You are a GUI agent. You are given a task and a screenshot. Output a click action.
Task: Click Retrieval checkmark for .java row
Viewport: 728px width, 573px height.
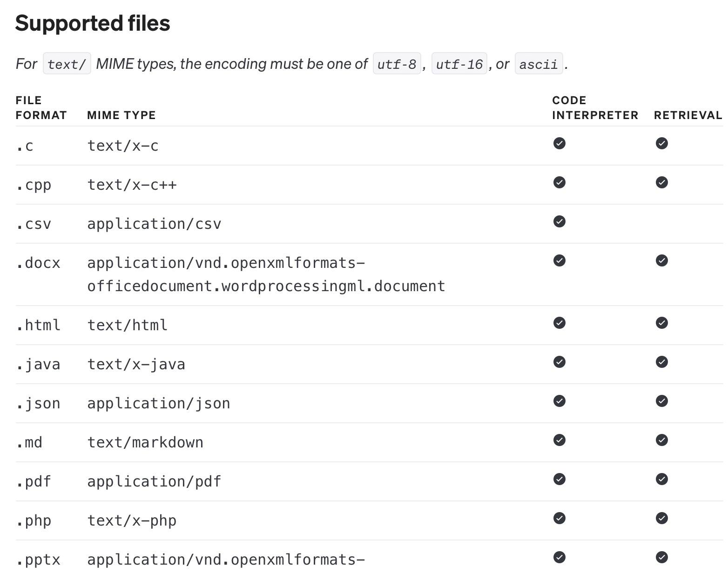pos(661,362)
